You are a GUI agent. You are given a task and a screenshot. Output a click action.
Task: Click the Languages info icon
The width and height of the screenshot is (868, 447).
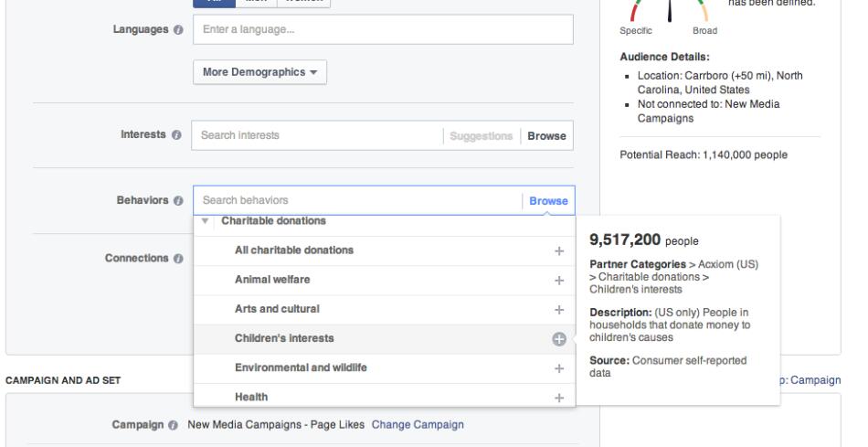(x=177, y=30)
